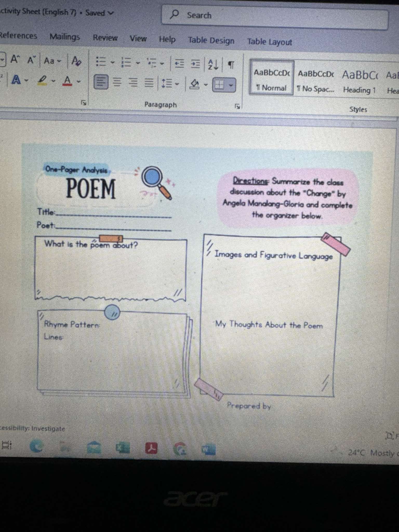Open Google Chrome from the taskbar
Screen dimensions: 399x532
pos(180,449)
